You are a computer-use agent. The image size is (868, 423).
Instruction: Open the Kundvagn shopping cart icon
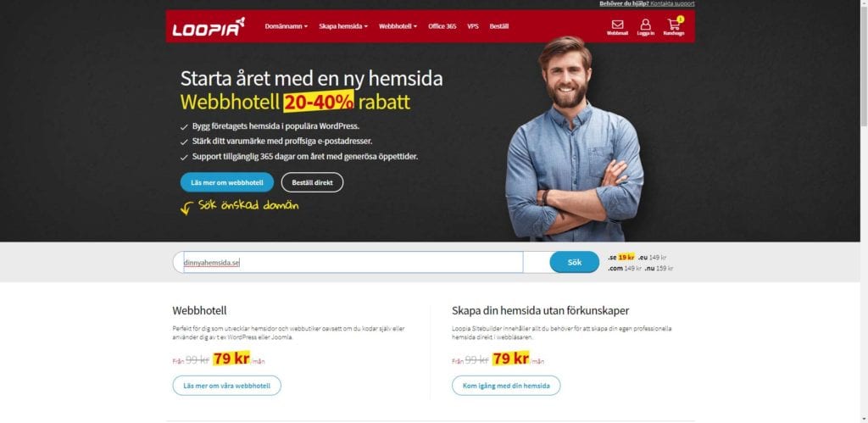tap(674, 25)
